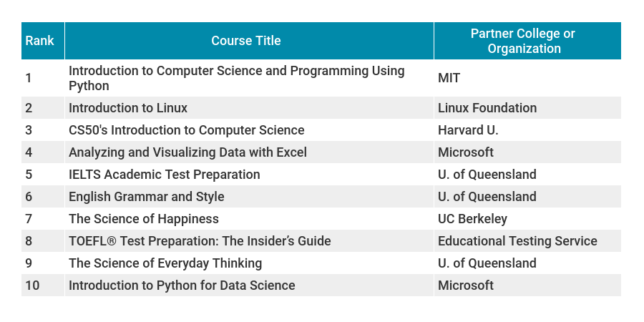The height and width of the screenshot is (322, 644).
Task: Click The Science of Everyday Thinking
Action: pyautogui.click(x=165, y=263)
